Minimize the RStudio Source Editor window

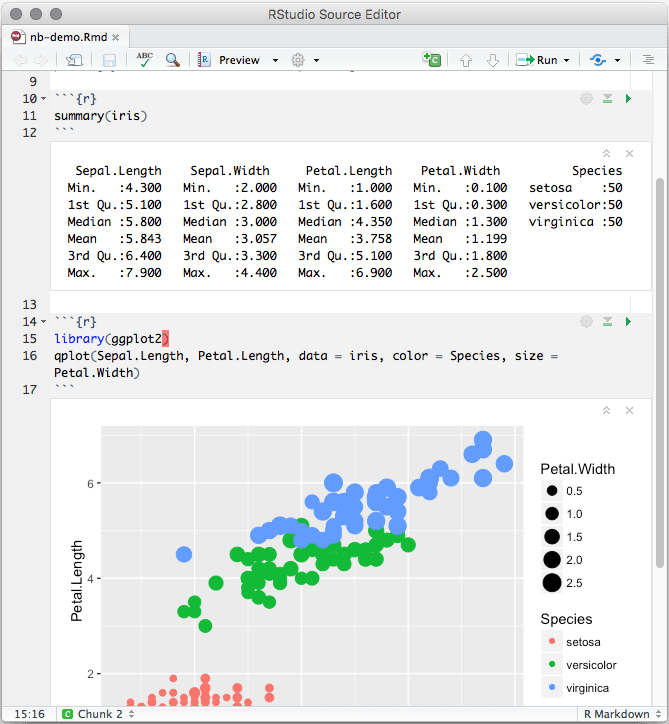click(36, 14)
